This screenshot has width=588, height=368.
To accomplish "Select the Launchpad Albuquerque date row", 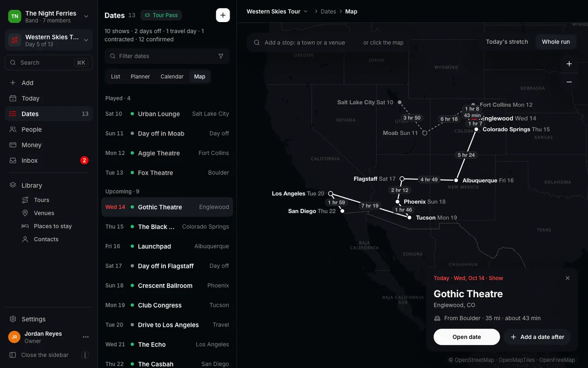I will click(167, 247).
